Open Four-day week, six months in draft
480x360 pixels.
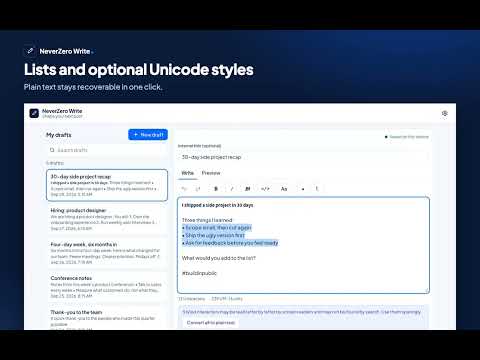pyautogui.click(x=107, y=253)
